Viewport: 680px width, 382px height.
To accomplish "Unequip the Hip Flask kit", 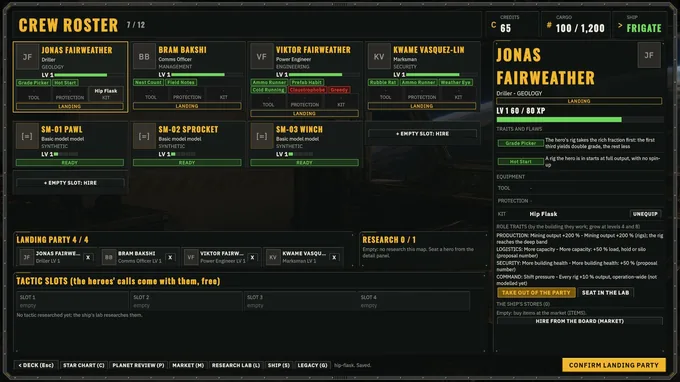I will 645,214.
